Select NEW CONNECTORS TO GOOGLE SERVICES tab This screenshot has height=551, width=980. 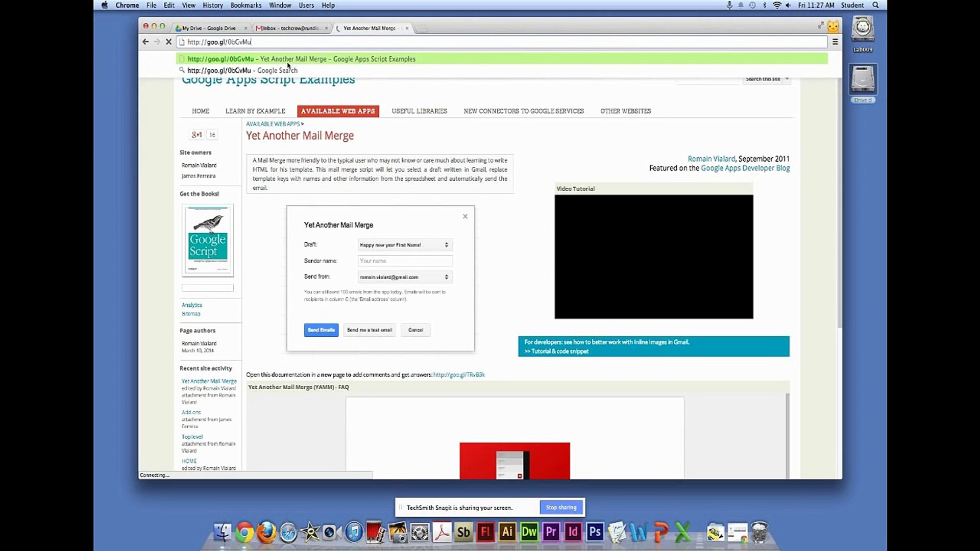[524, 111]
